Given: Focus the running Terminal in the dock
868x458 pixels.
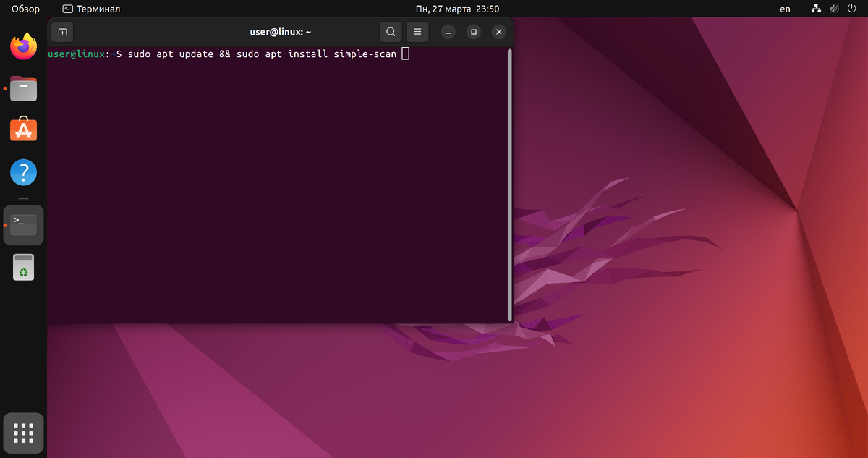Looking at the screenshot, I should coord(23,224).
